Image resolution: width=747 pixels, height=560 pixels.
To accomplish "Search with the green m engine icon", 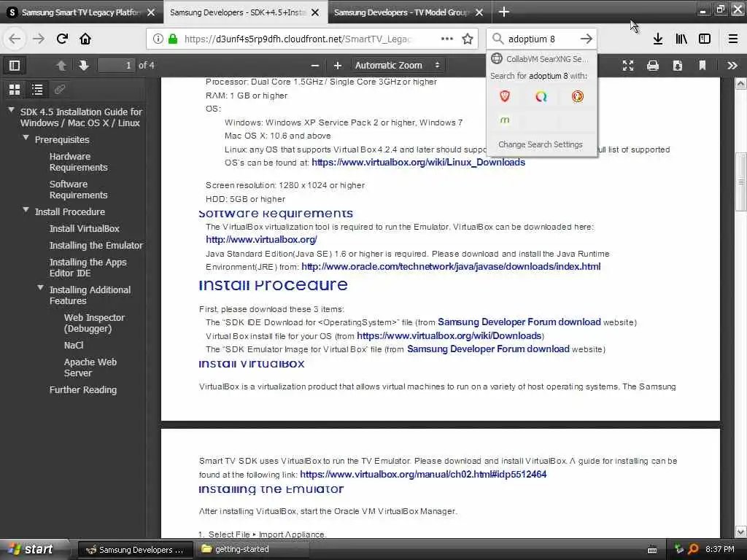I will [x=505, y=120].
